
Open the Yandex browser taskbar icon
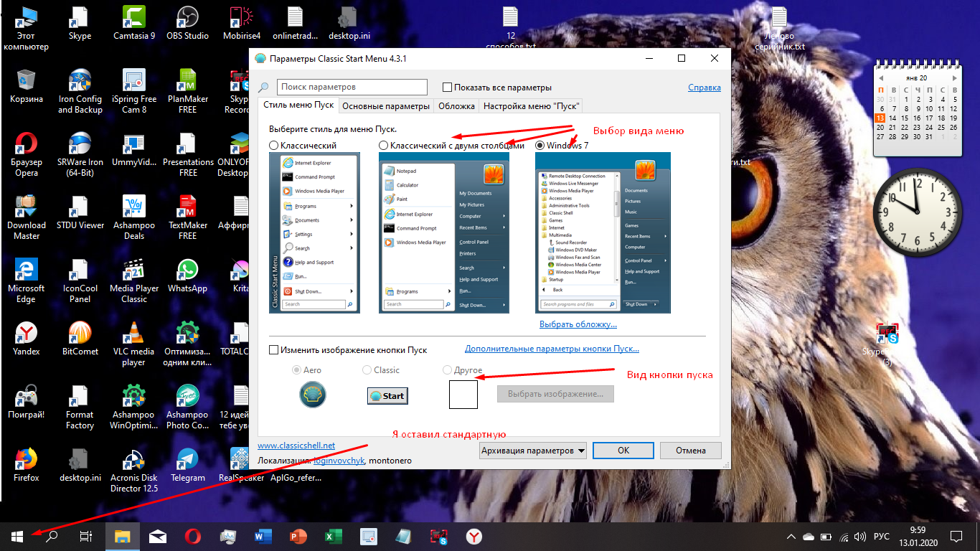coord(473,536)
